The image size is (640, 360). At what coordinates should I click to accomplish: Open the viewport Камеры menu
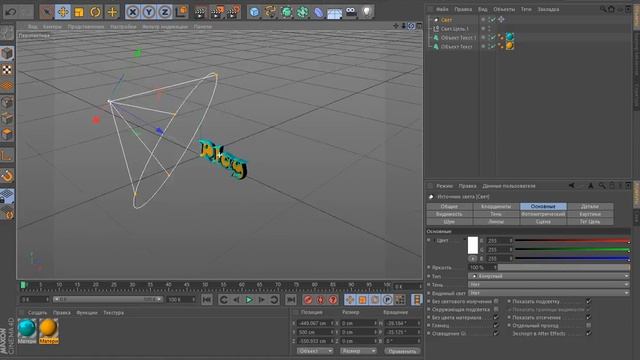click(x=52, y=27)
